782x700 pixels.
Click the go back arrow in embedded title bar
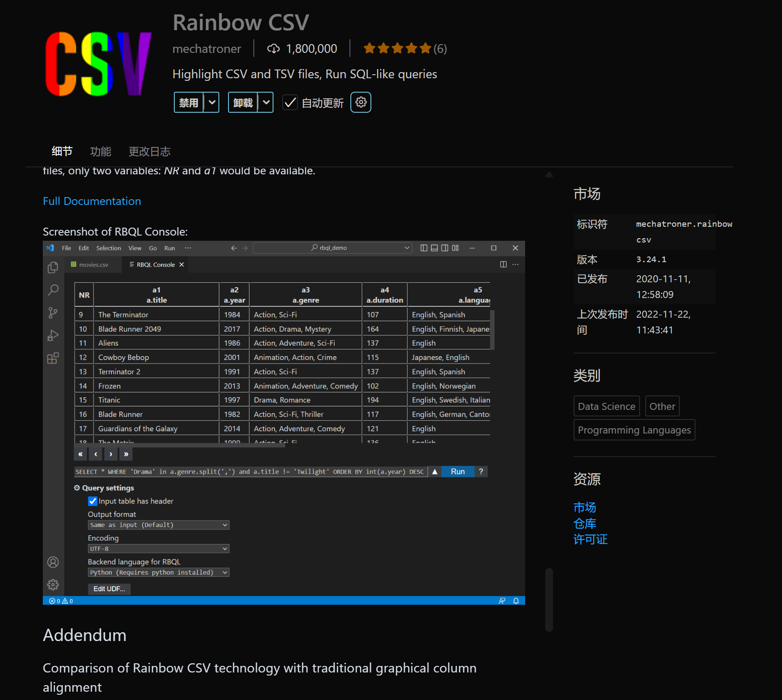point(234,248)
